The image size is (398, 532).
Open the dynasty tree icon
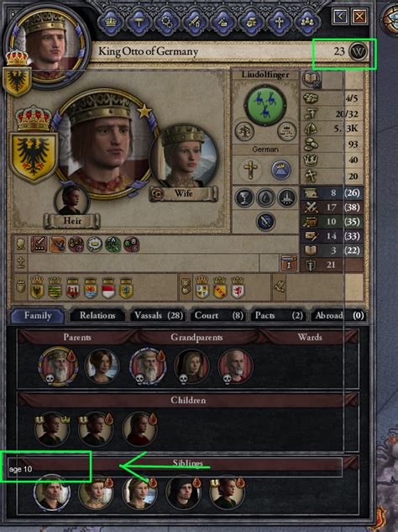pos(244,131)
